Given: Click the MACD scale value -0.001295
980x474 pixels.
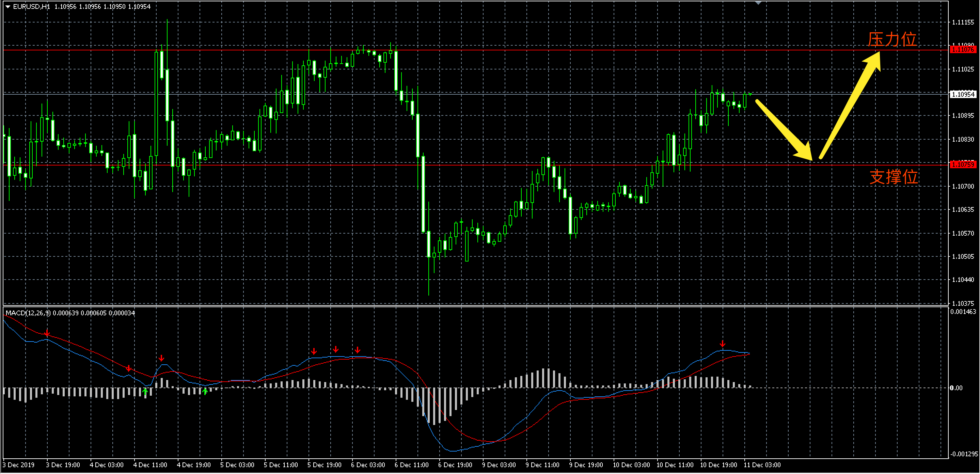Looking at the screenshot, I should tap(964, 454).
